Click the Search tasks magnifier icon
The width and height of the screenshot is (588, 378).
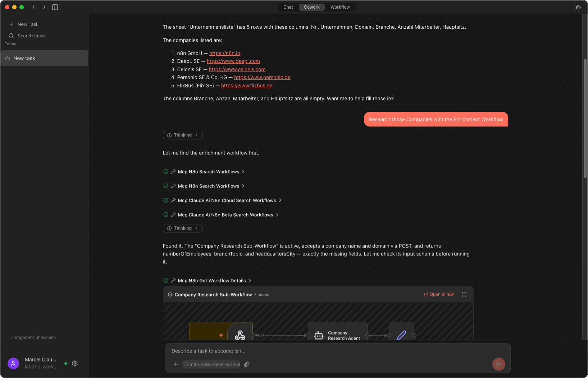click(x=11, y=36)
